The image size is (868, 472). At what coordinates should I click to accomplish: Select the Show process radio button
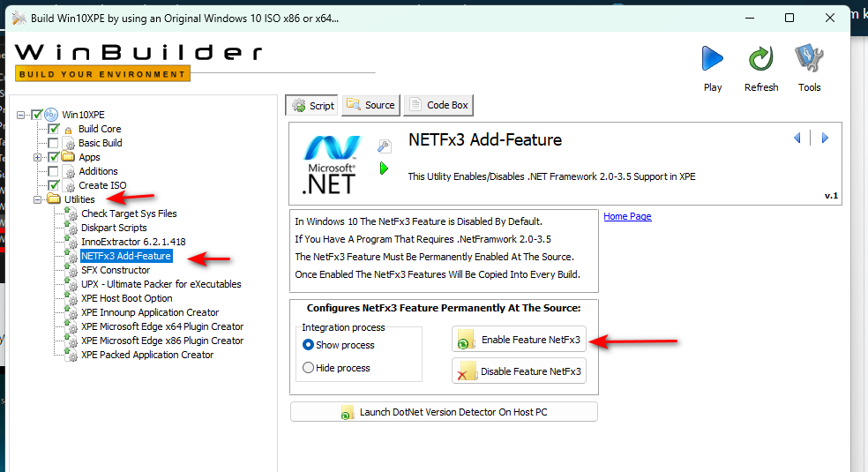[x=308, y=345]
